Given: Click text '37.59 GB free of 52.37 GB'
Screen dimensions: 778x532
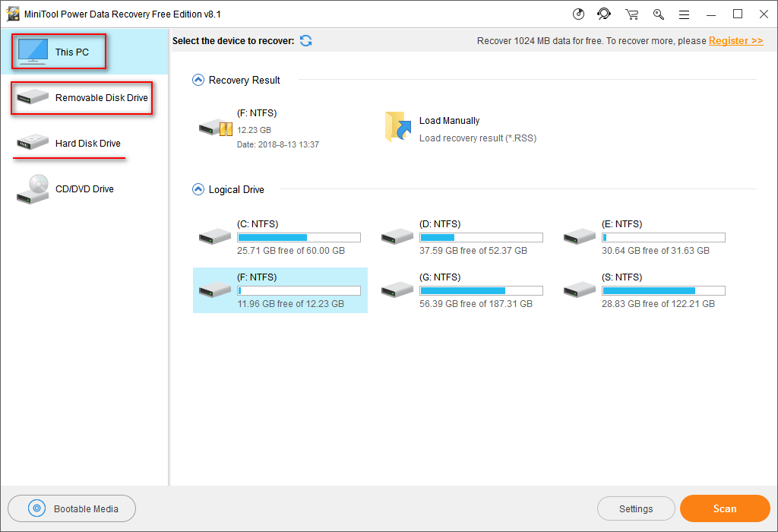Looking at the screenshot, I should pos(473,251).
